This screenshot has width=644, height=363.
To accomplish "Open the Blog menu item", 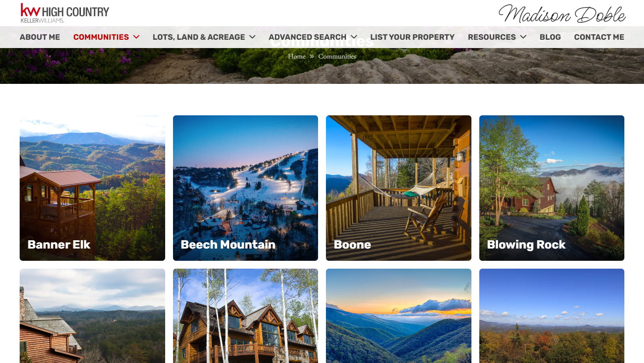I will 550,37.
